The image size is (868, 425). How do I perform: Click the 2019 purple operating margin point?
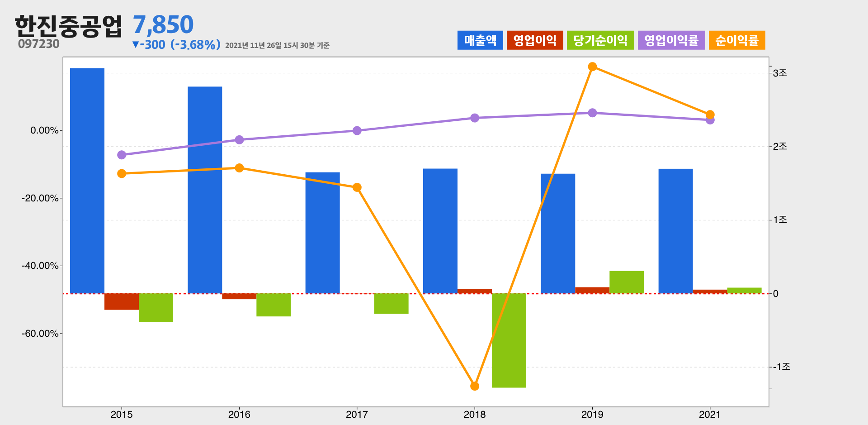coord(592,113)
